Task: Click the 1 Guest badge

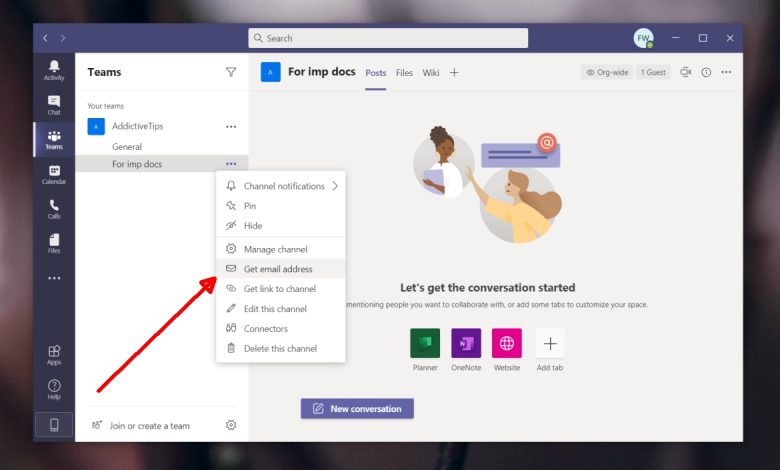Action: click(653, 72)
